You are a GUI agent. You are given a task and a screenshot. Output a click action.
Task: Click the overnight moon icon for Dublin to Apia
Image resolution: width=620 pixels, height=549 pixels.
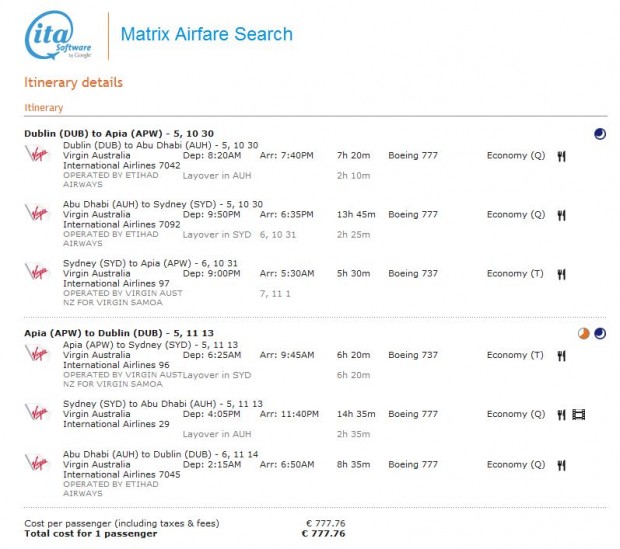point(600,133)
